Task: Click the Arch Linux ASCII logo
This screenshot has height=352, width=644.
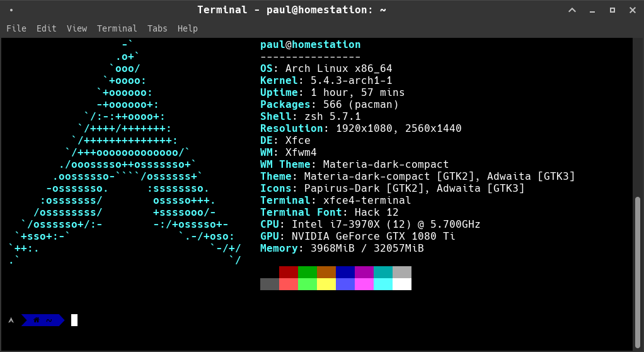Action: [124, 152]
